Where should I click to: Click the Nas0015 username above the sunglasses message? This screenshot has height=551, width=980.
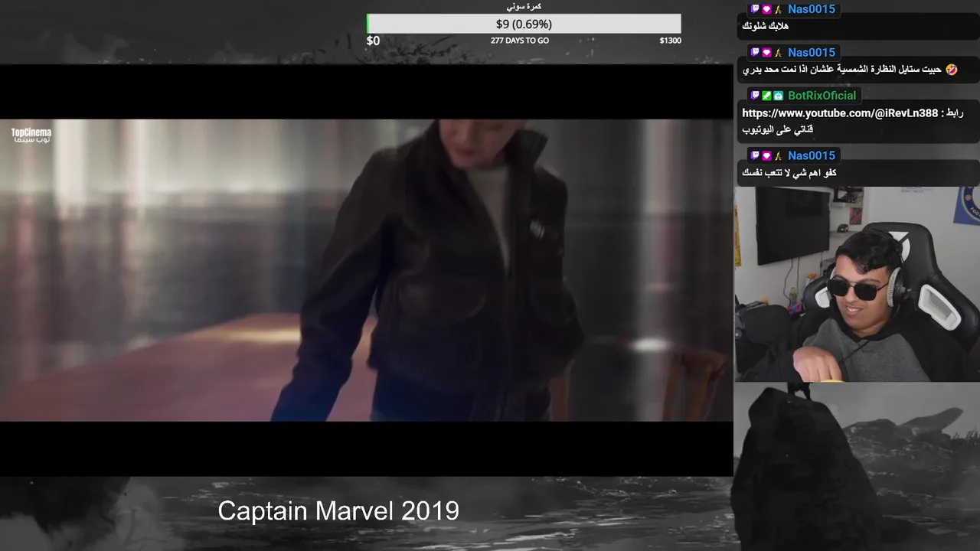tap(812, 53)
